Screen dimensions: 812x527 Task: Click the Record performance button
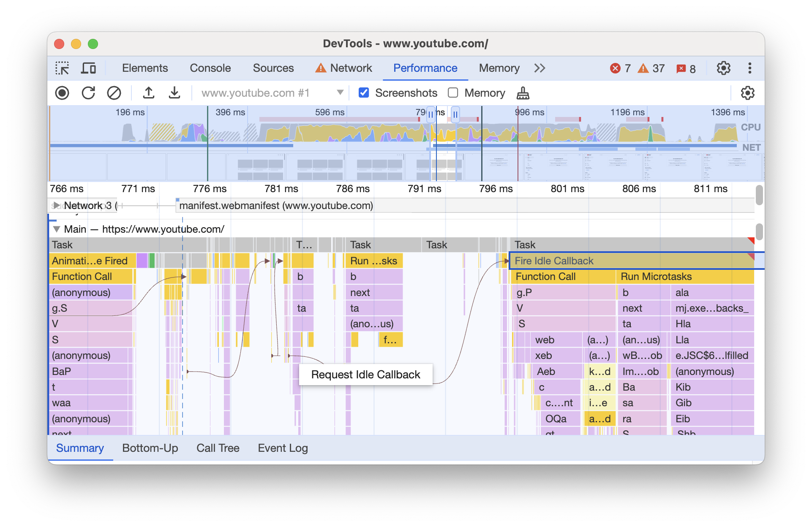point(60,92)
